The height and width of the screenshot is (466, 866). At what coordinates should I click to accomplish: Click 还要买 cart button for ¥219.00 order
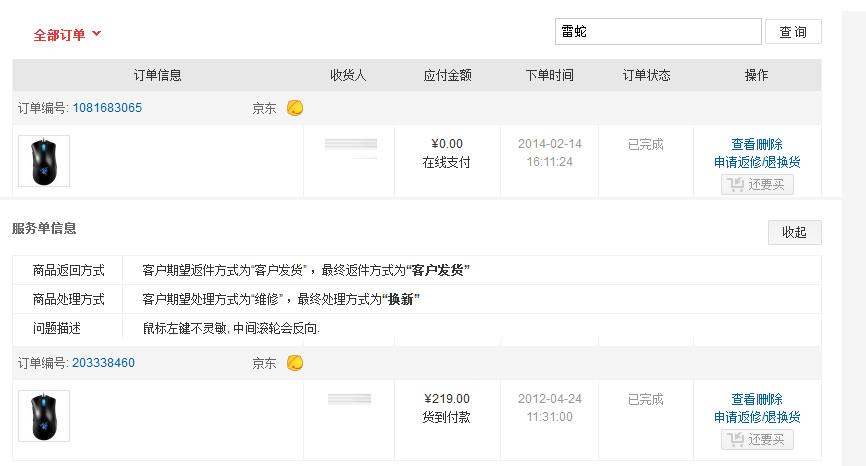tap(757, 440)
